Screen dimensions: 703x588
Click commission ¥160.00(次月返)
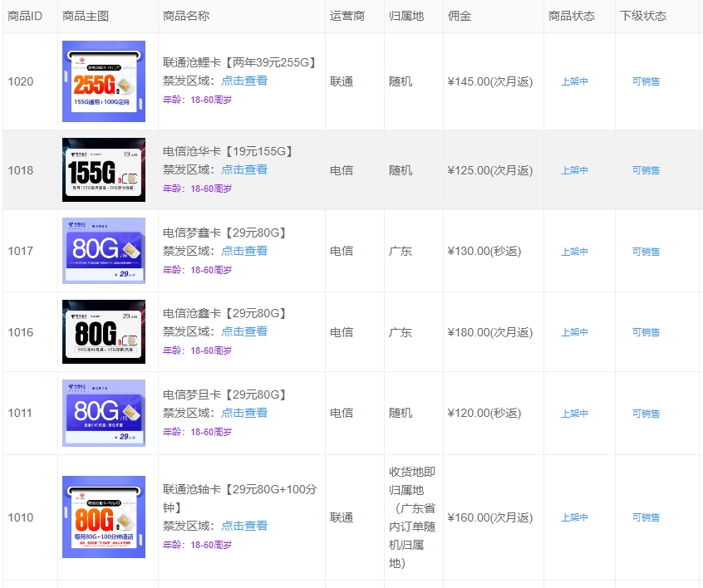point(490,517)
